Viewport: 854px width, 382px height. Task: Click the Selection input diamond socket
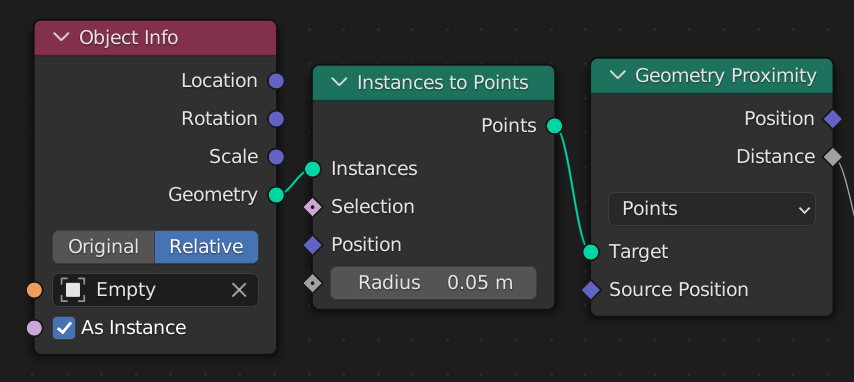[x=313, y=207]
